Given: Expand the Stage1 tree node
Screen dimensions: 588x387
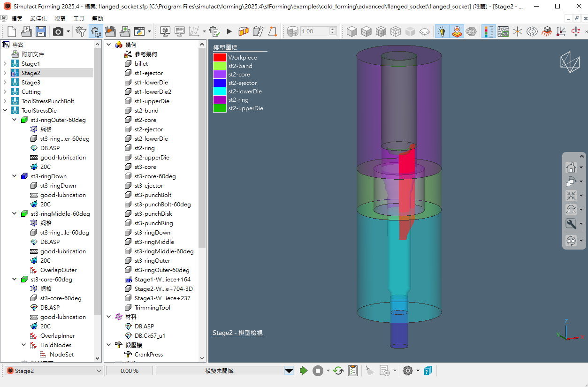Looking at the screenshot, I should click(5, 64).
